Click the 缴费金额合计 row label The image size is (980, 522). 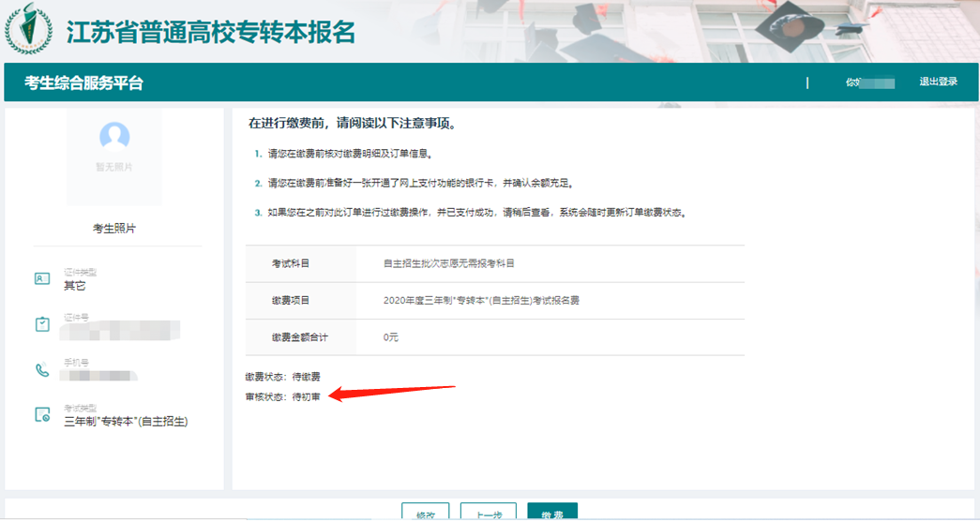pos(300,337)
